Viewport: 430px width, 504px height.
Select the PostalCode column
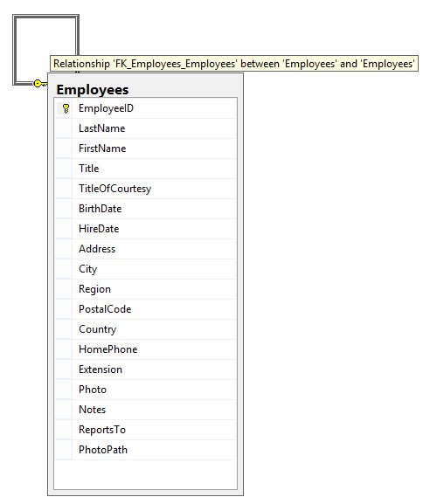[x=146, y=309]
